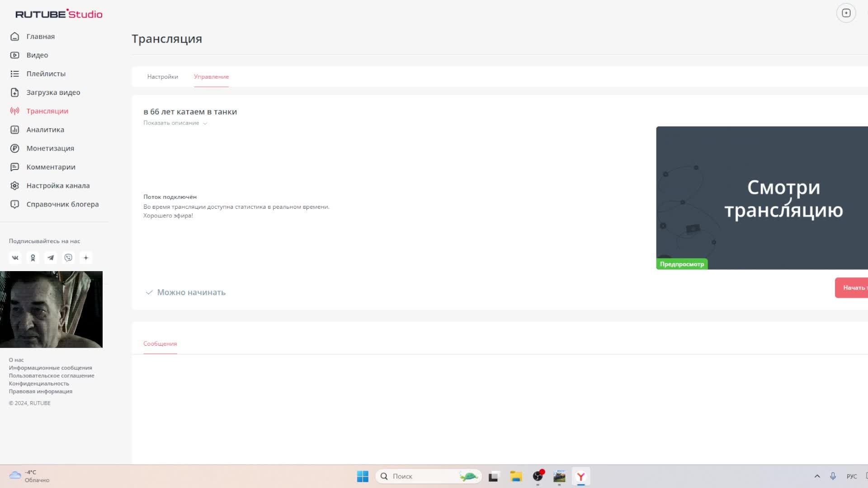
Task: Open Yandex Browser from taskbar
Action: tap(581, 476)
